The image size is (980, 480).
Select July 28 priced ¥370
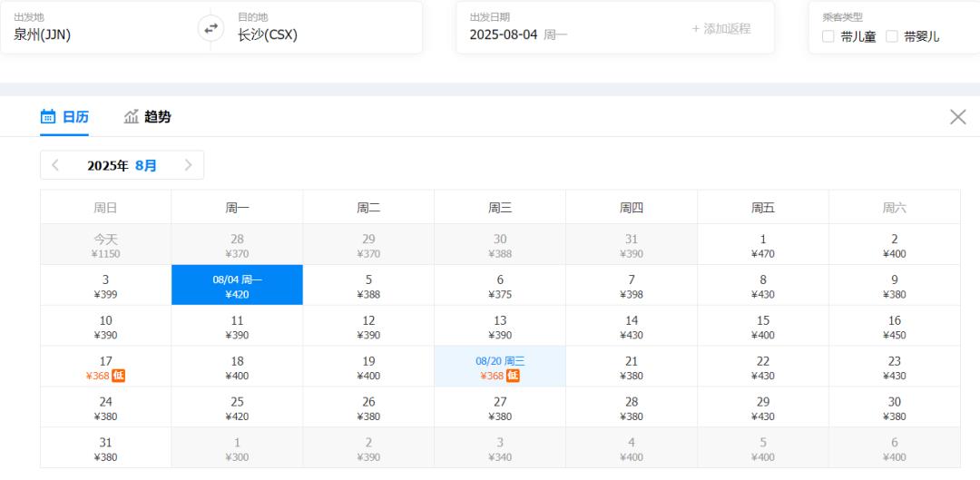tap(237, 244)
